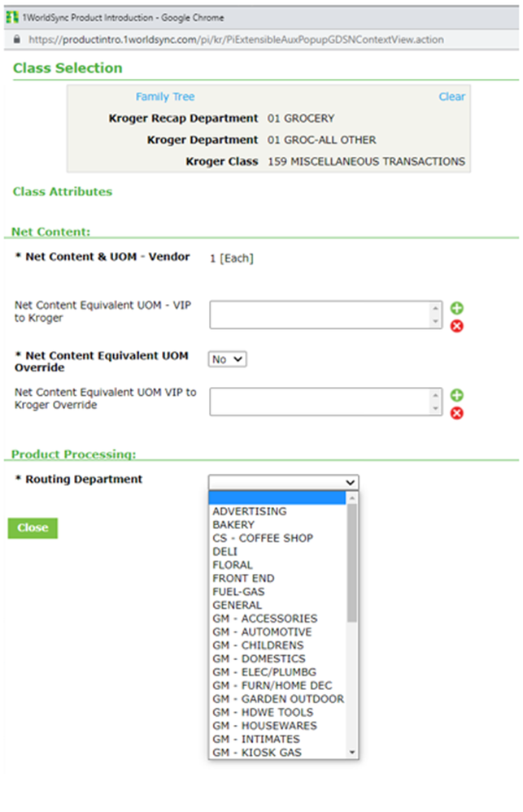This screenshot has height=812, width=523.
Task: Click the down arrow of the routing list scrollbar
Action: tap(352, 753)
